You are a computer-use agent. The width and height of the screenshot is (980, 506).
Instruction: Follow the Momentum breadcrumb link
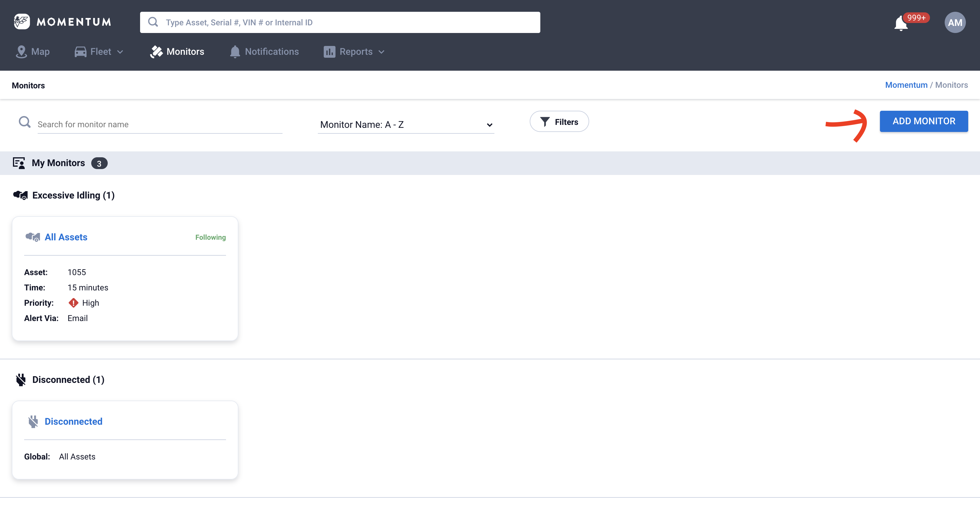pos(906,85)
